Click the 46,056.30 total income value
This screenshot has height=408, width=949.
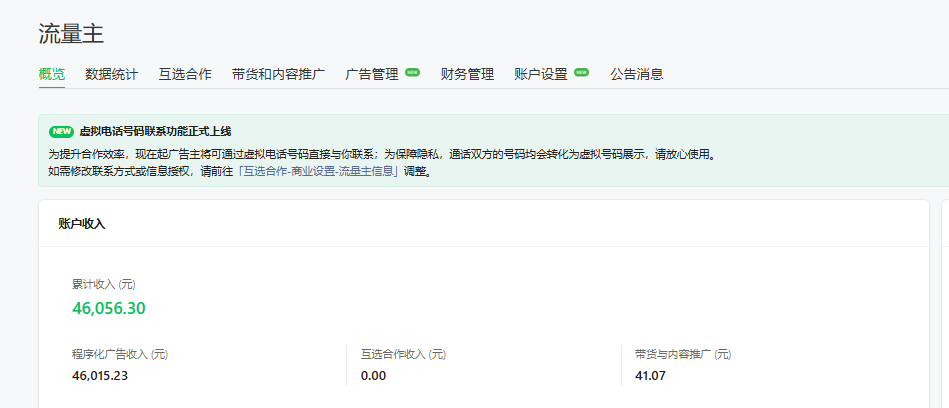click(109, 308)
